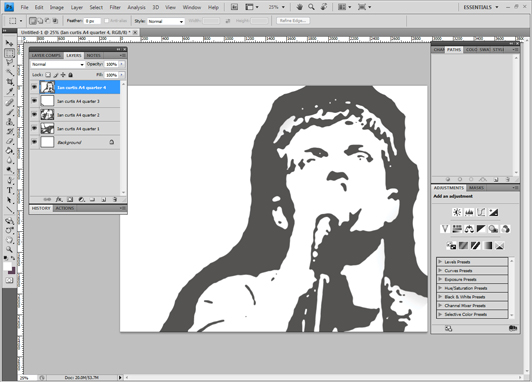Switch to the Paths tab
Image resolution: width=532 pixels, height=382 pixels.
click(454, 50)
